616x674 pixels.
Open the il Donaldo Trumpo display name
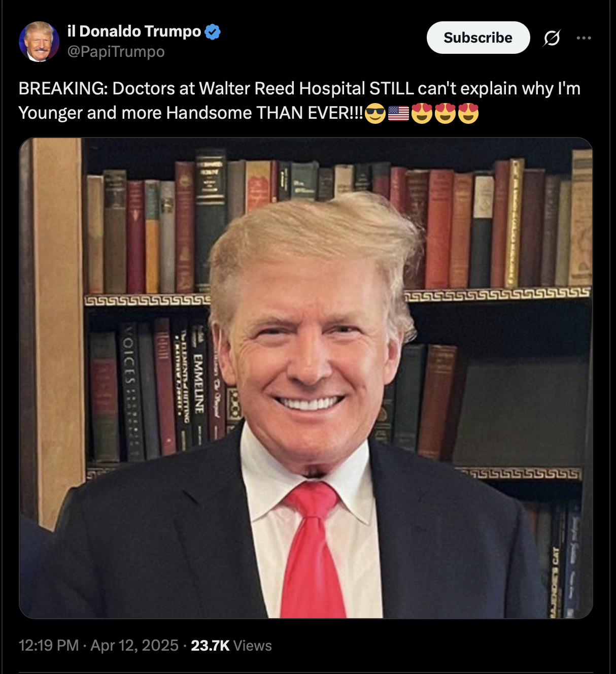134,31
